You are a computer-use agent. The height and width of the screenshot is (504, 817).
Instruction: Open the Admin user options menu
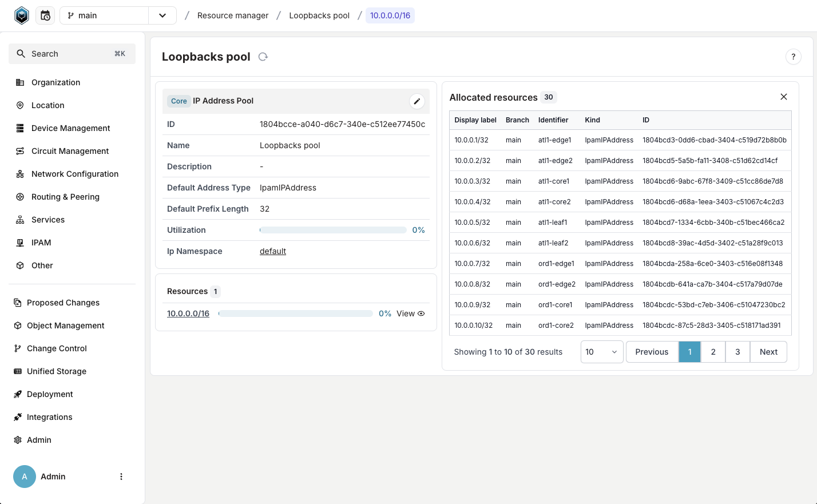(x=121, y=477)
